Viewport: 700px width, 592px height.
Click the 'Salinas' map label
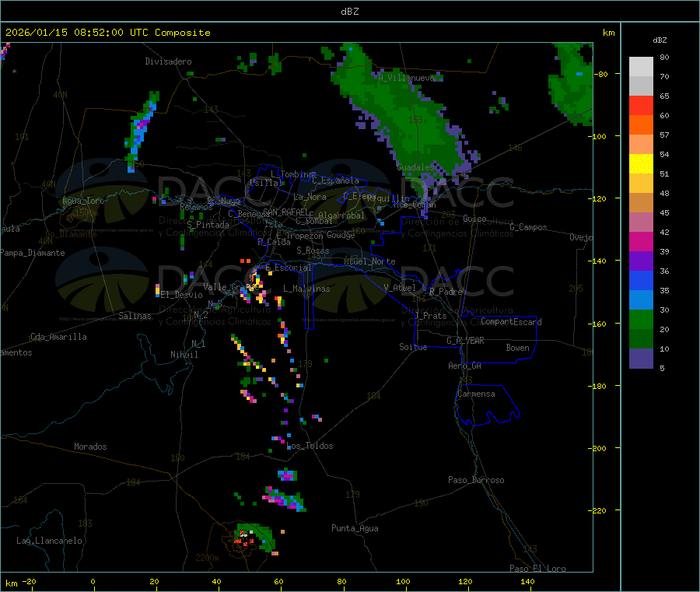pos(135,316)
